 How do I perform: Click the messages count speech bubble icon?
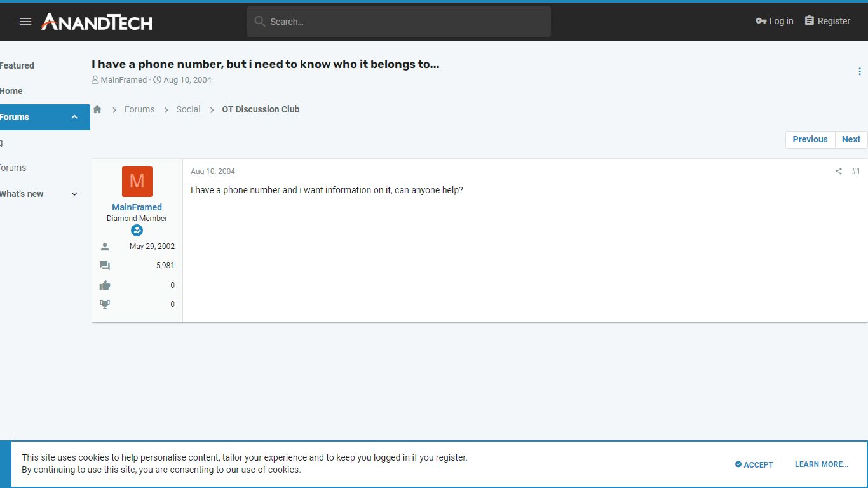(x=105, y=266)
